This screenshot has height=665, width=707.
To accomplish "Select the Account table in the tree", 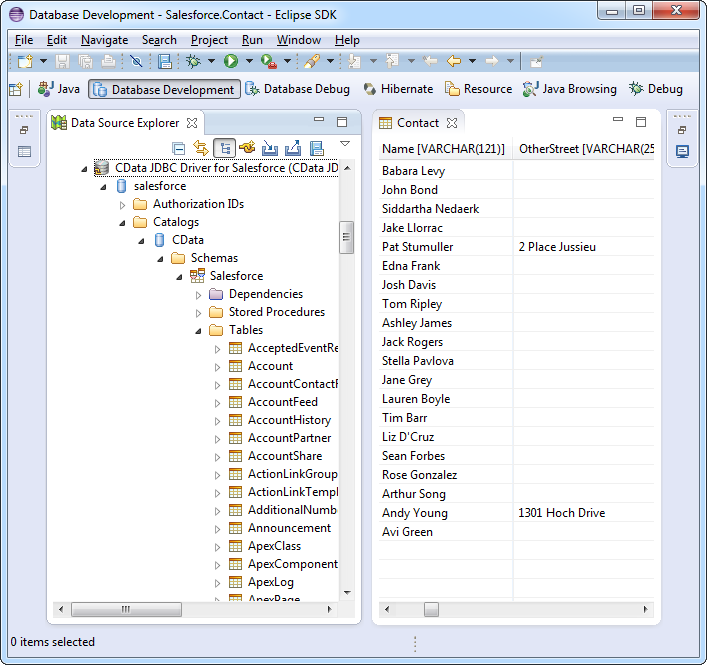I will click(270, 366).
